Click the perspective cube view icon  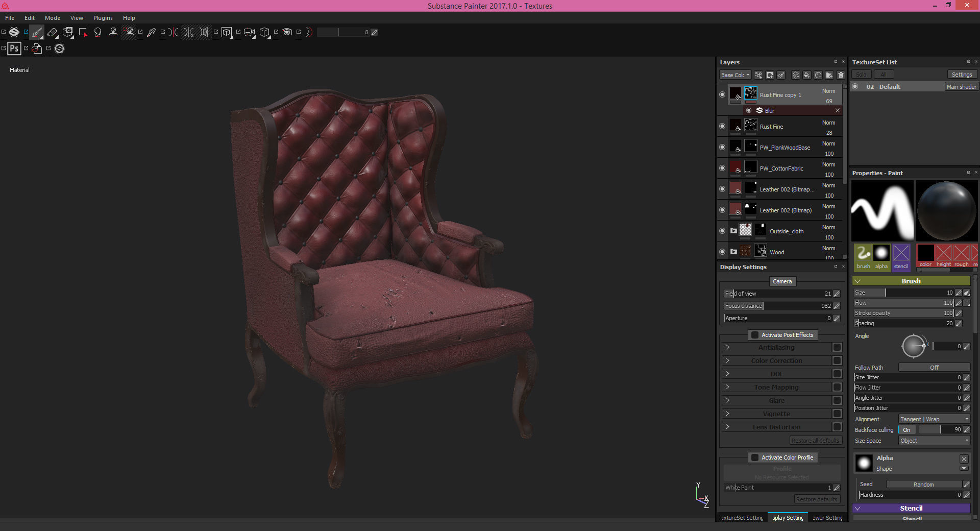[264, 33]
